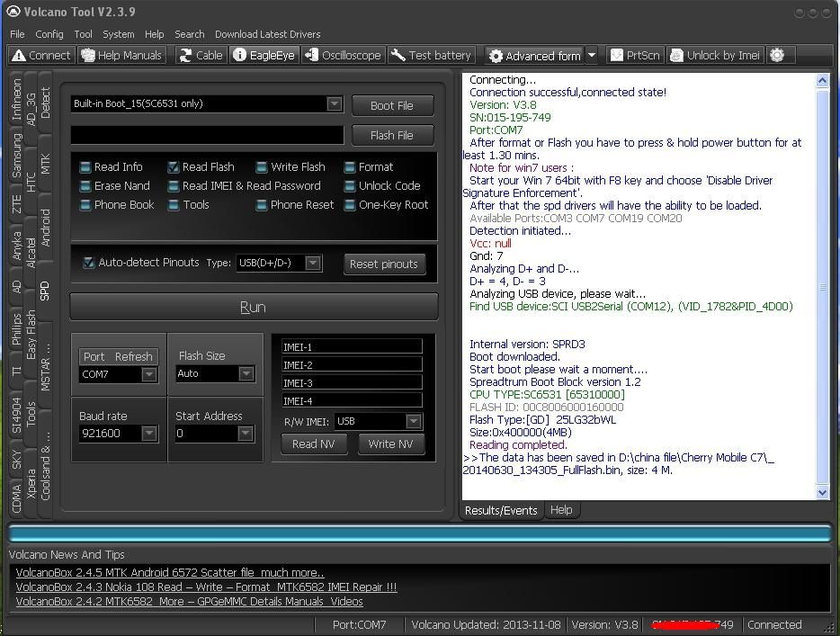This screenshot has height=636, width=840.
Task: Click the Connect toolbar icon
Action: point(40,55)
